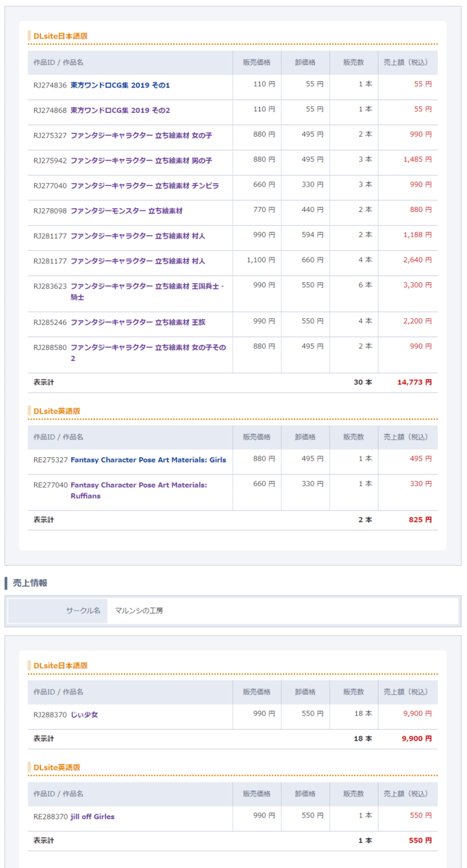The height and width of the screenshot is (868, 467).
Task: Open the 王国兵士・騎士 product link
Action: pyautogui.click(x=148, y=292)
